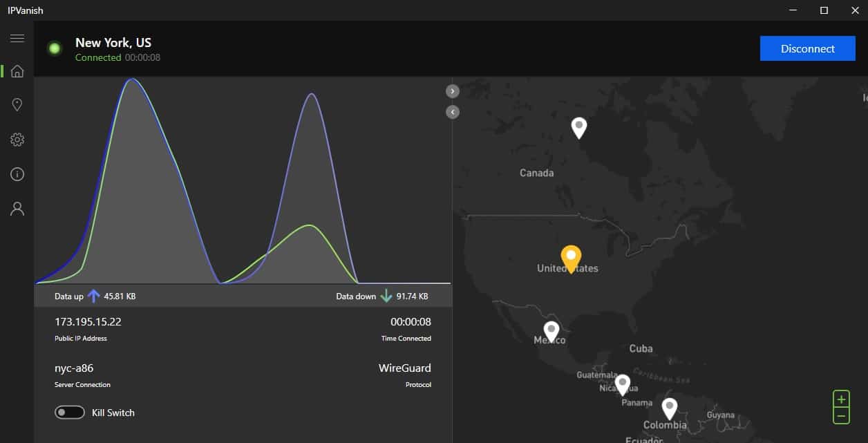Click the Guatemala label on map
This screenshot has width=868, height=443.
(596, 375)
